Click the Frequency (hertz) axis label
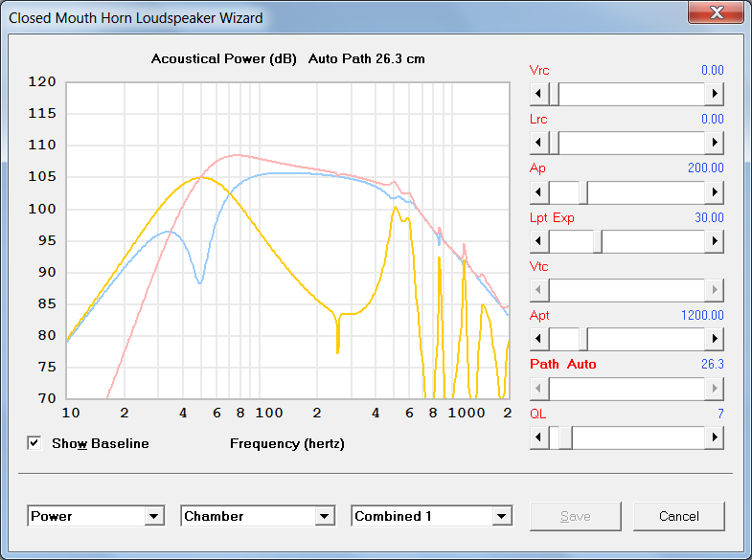752x560 pixels. [x=287, y=443]
